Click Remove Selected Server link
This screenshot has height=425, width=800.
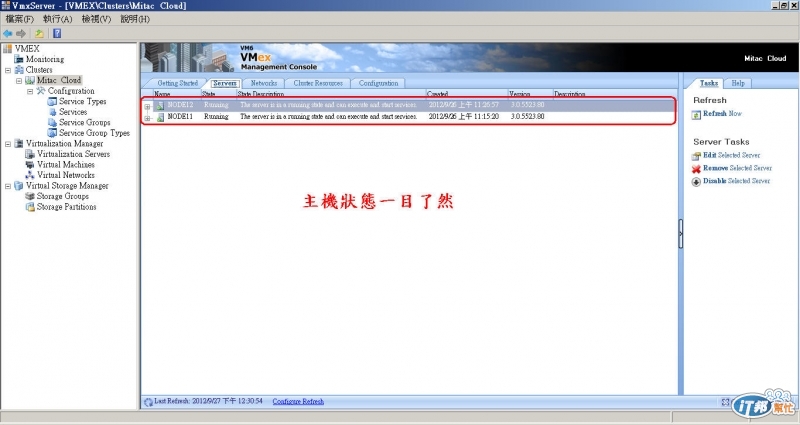[737, 168]
